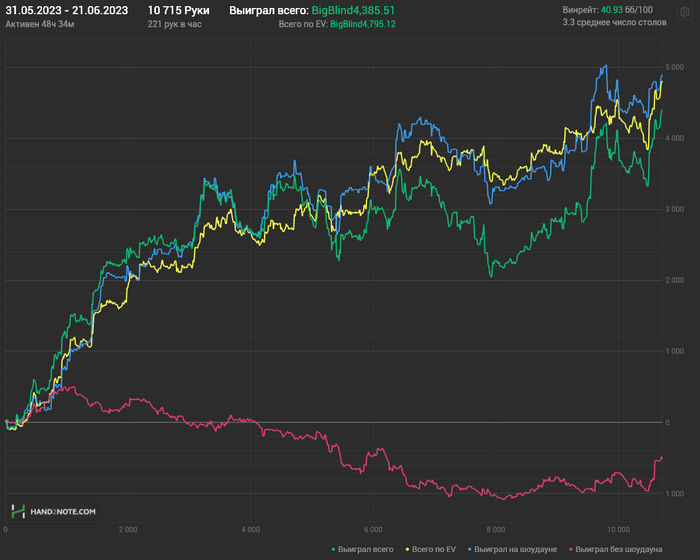Viewport: 700px width, 560px height.
Task: Toggle the green 'Выиграл всего' legend dot
Action: [x=333, y=549]
